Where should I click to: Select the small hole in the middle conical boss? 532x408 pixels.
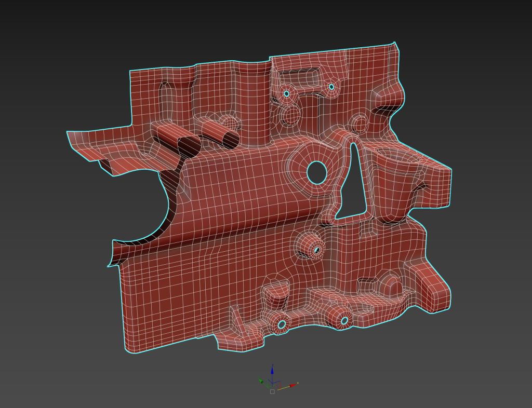(x=316, y=250)
